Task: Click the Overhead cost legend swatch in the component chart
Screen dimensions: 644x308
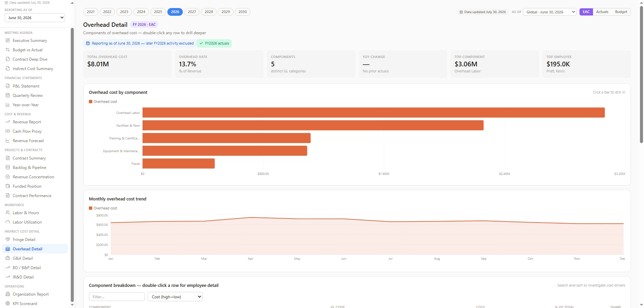Action: tap(91, 102)
